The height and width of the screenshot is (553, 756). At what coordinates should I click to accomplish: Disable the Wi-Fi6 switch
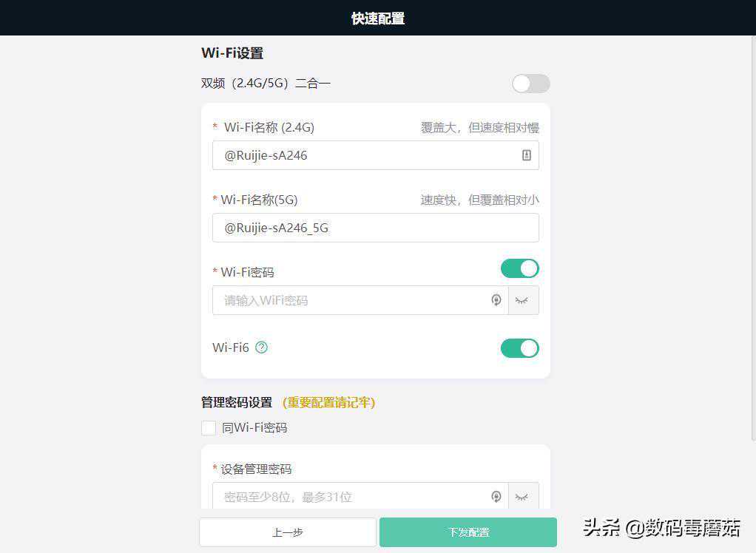pos(520,347)
